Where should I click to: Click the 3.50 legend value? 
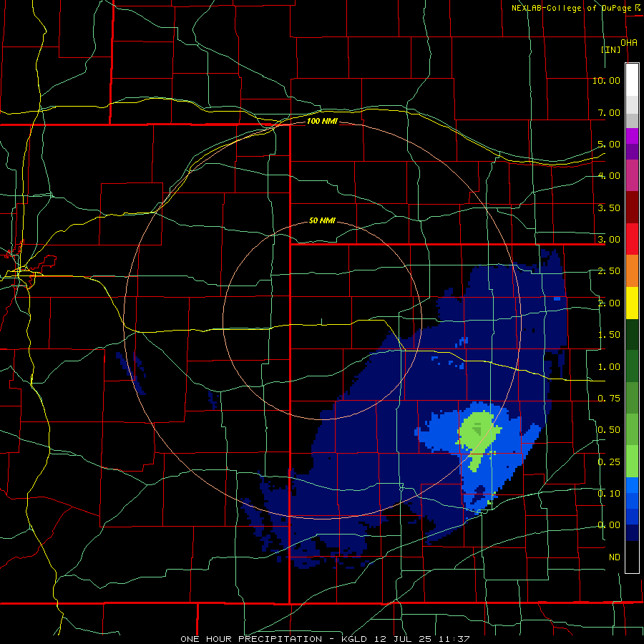[609, 208]
